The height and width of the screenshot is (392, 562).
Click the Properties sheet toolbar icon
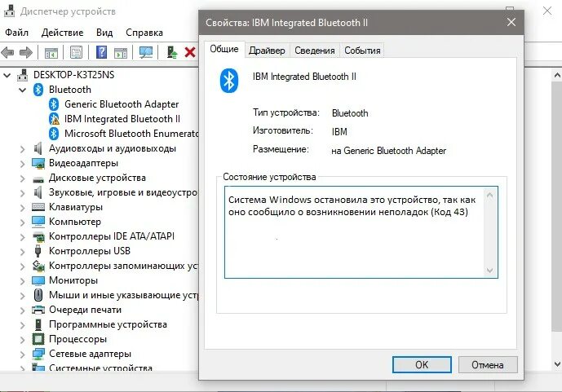[x=76, y=53]
